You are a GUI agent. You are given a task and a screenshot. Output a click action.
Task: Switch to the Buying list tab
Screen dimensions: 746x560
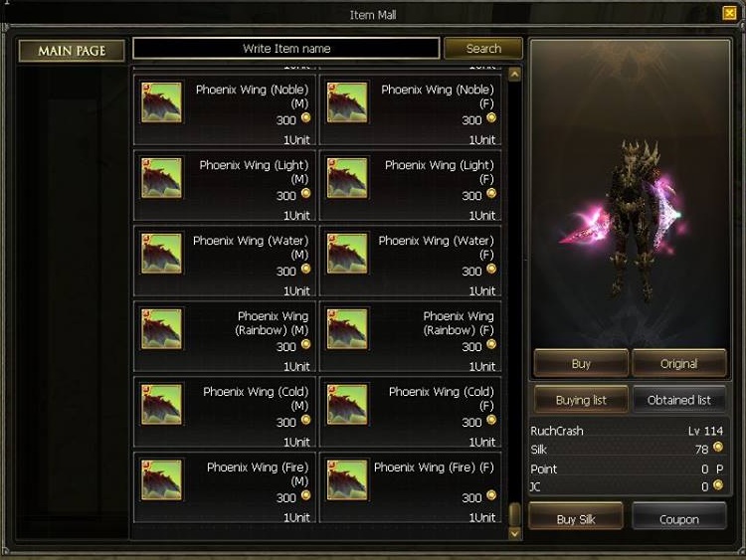pyautogui.click(x=581, y=400)
